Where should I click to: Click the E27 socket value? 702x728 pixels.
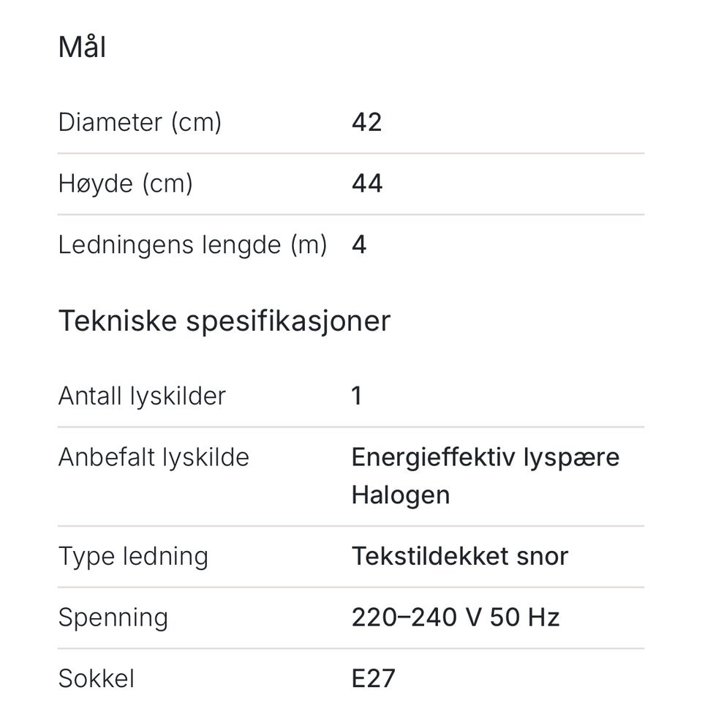pyautogui.click(x=373, y=679)
